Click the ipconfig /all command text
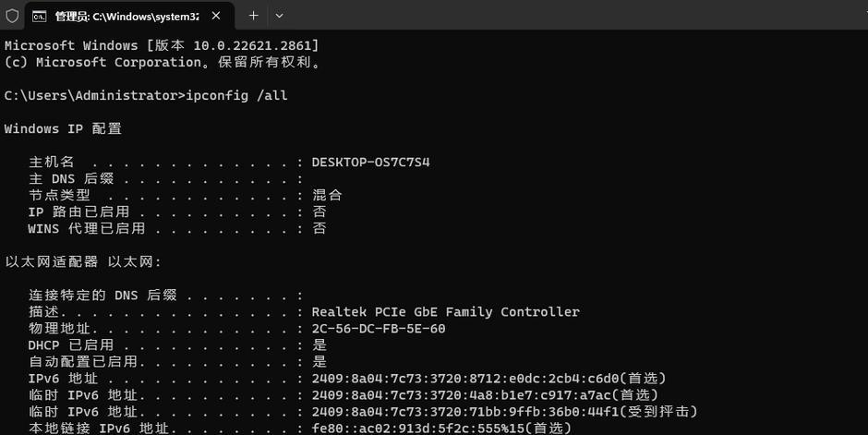The width and height of the screenshot is (868, 435). pos(237,95)
